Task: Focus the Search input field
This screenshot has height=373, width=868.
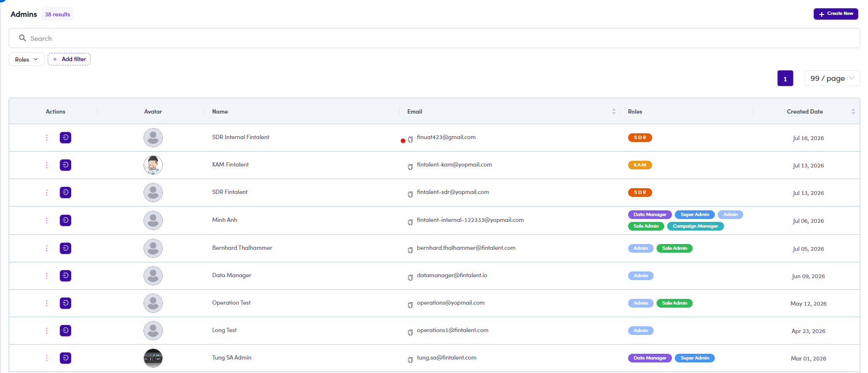Action: point(434,38)
